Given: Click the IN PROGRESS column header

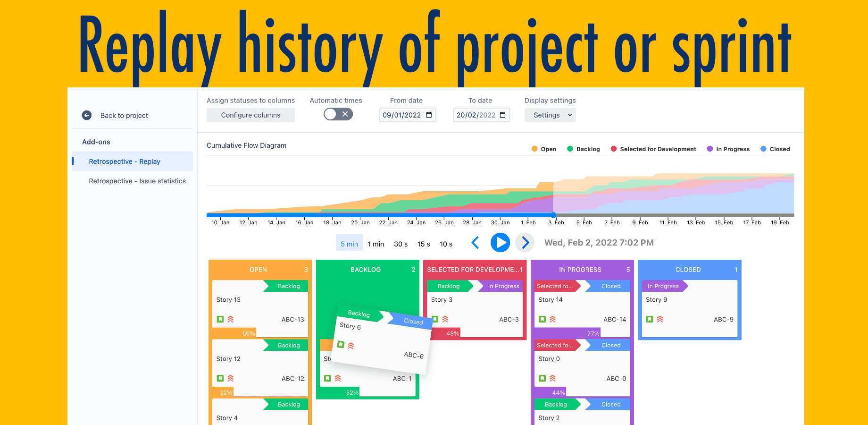Looking at the screenshot, I should point(582,270).
